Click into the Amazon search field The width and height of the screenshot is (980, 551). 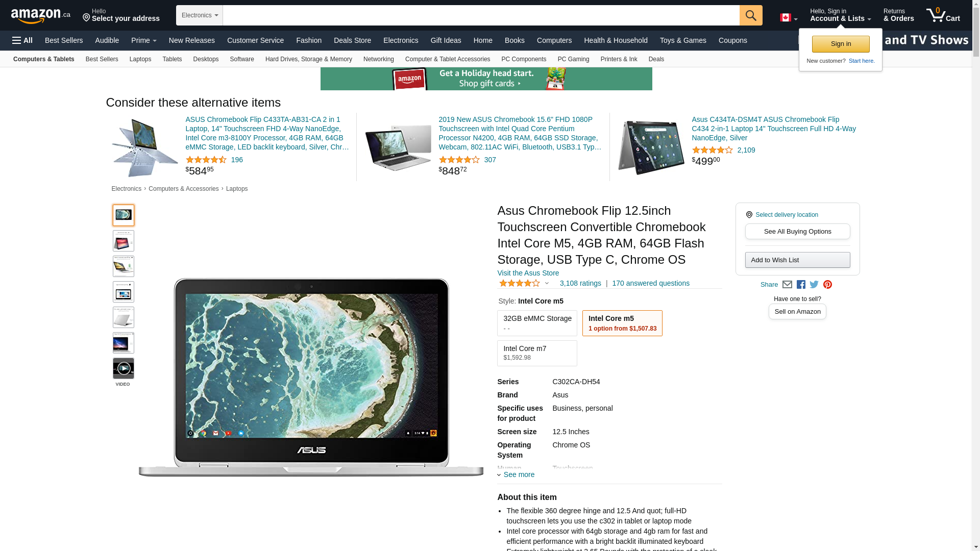[481, 15]
